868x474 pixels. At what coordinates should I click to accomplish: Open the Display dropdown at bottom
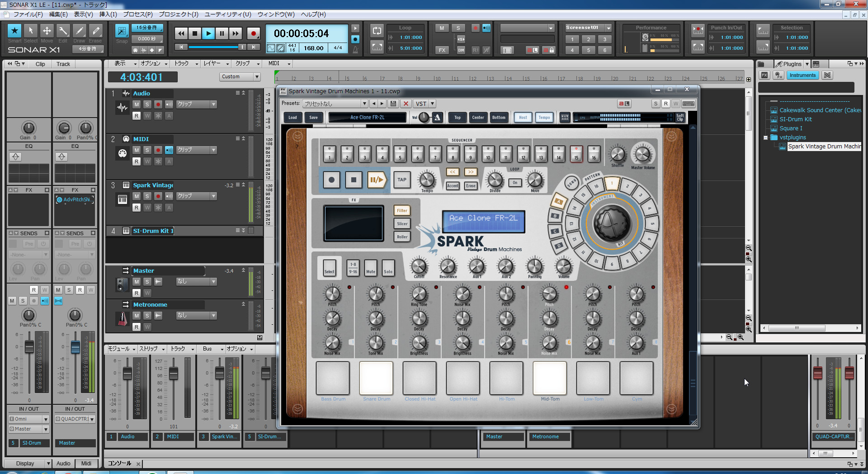tap(48, 464)
